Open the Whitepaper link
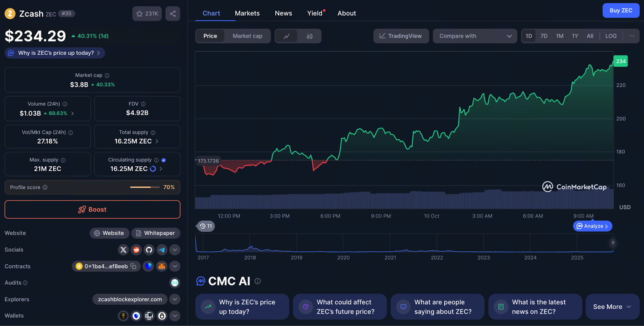Screen dimensions: 644x326 (x=156, y=233)
